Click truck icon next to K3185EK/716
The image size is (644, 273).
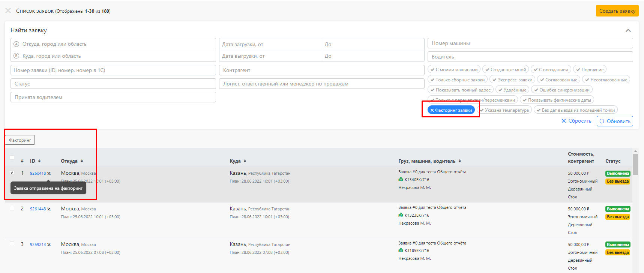[401, 250]
